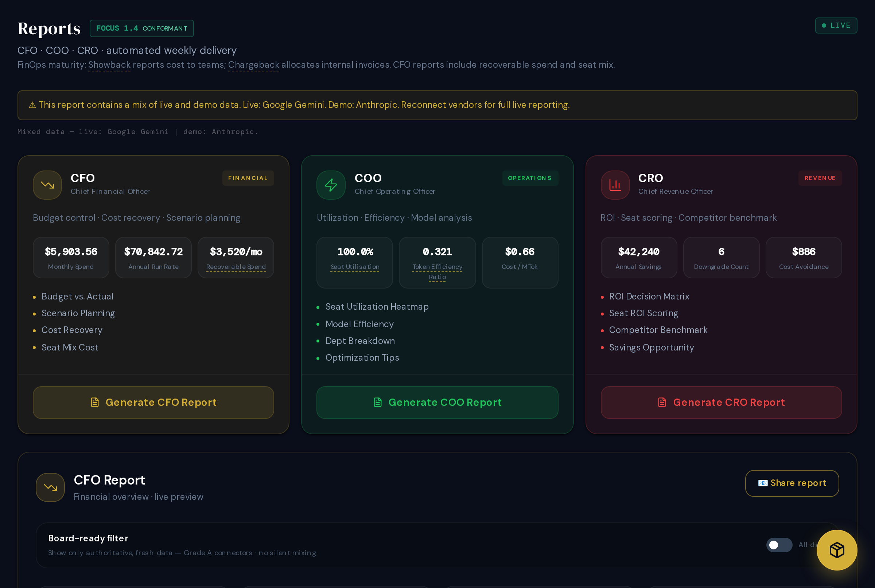Click the 0.321 ratio value
This screenshot has height=588, width=875.
click(437, 252)
